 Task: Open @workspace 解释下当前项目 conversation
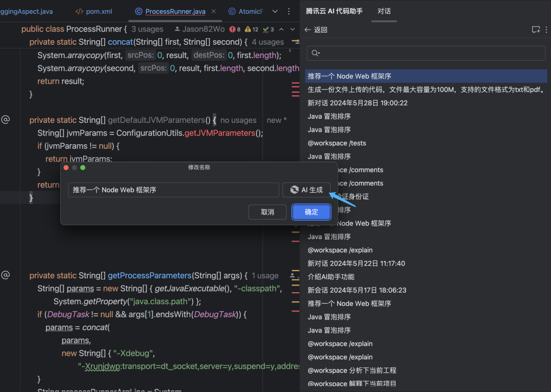352,383
